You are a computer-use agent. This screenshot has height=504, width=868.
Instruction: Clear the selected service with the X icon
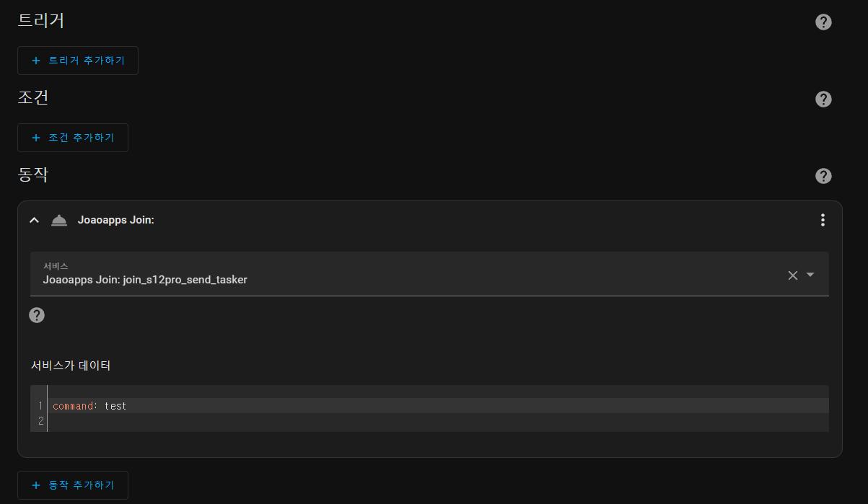click(792, 275)
